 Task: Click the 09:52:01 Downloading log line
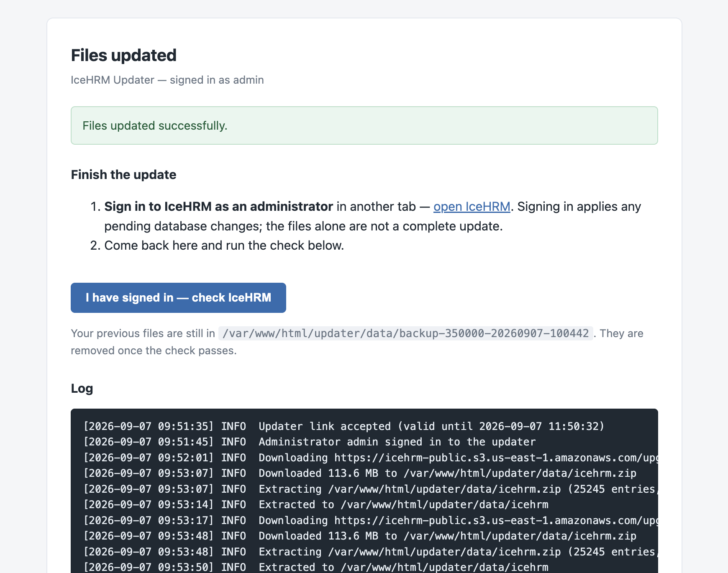[x=371, y=458]
